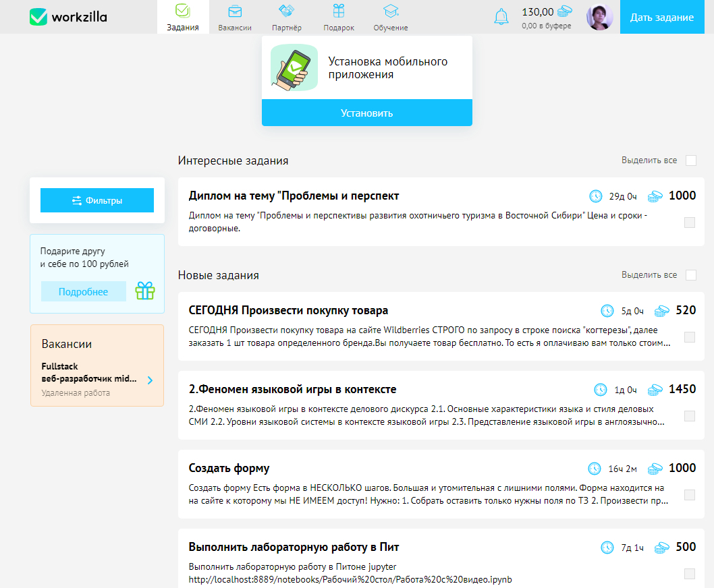
Task: Open the Вакансии briefcase section
Action: (235, 17)
